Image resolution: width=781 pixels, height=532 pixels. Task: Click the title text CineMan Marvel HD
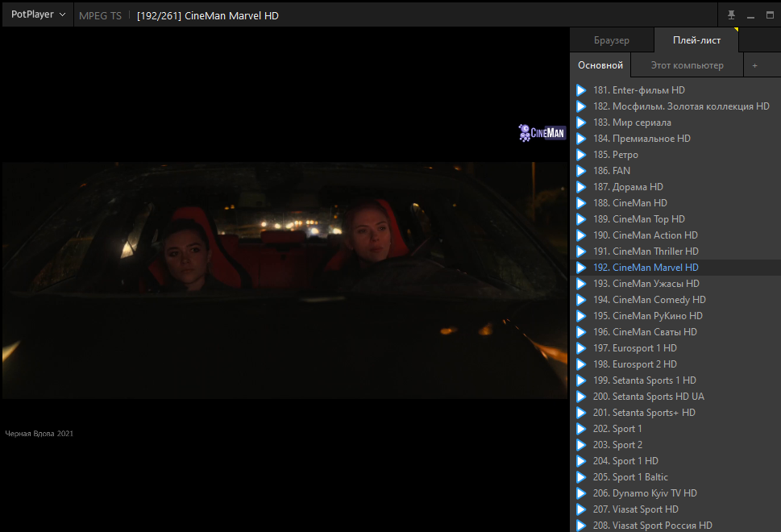231,16
